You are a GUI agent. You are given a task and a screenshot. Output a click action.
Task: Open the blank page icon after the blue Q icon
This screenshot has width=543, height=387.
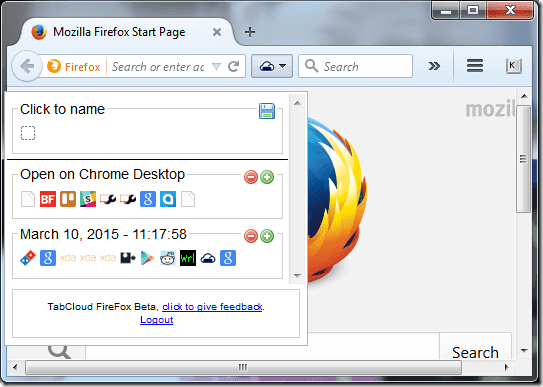tap(188, 199)
